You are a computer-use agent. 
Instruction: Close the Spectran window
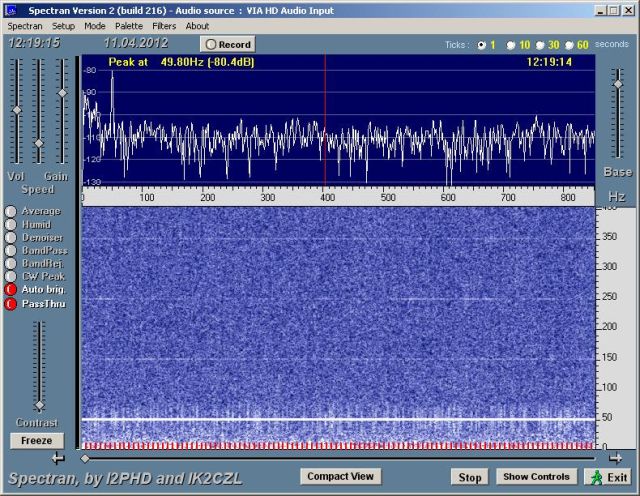pos(628,11)
